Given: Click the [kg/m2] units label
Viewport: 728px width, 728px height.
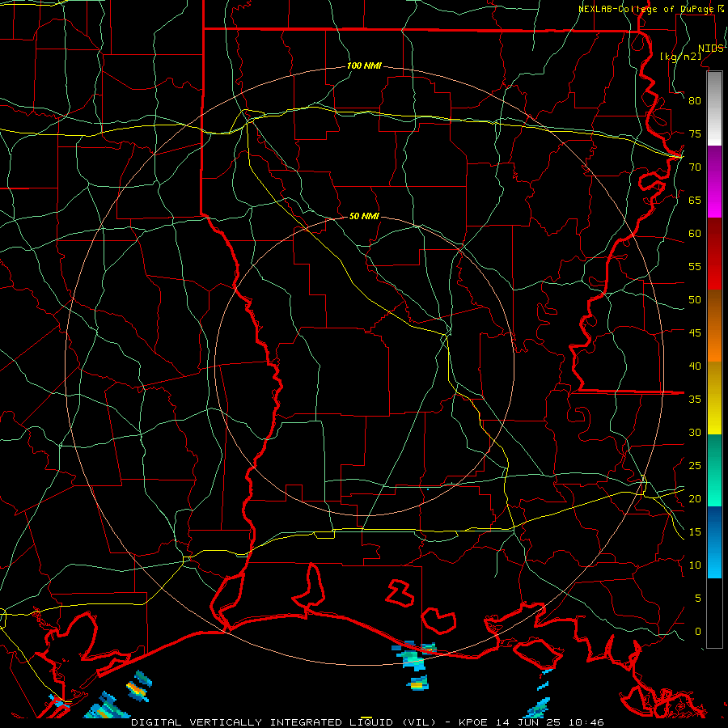Looking at the screenshot, I should coord(680,57).
